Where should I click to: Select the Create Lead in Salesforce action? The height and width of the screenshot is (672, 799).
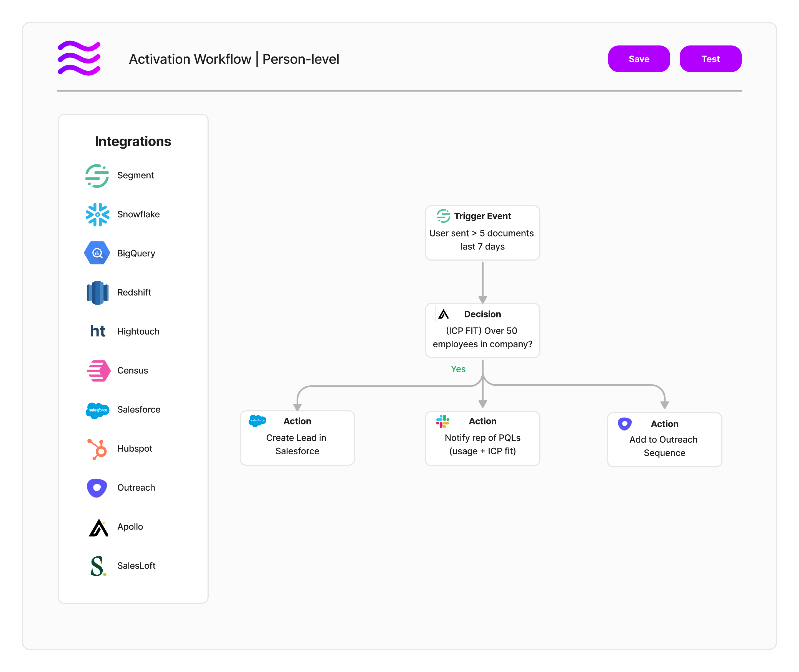point(297,438)
